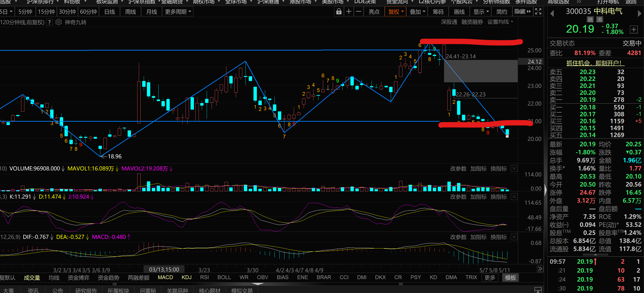The width and height of the screenshot is (644, 293).
Task: Open 叠加 overlay dropdown
Action: pos(417,12)
